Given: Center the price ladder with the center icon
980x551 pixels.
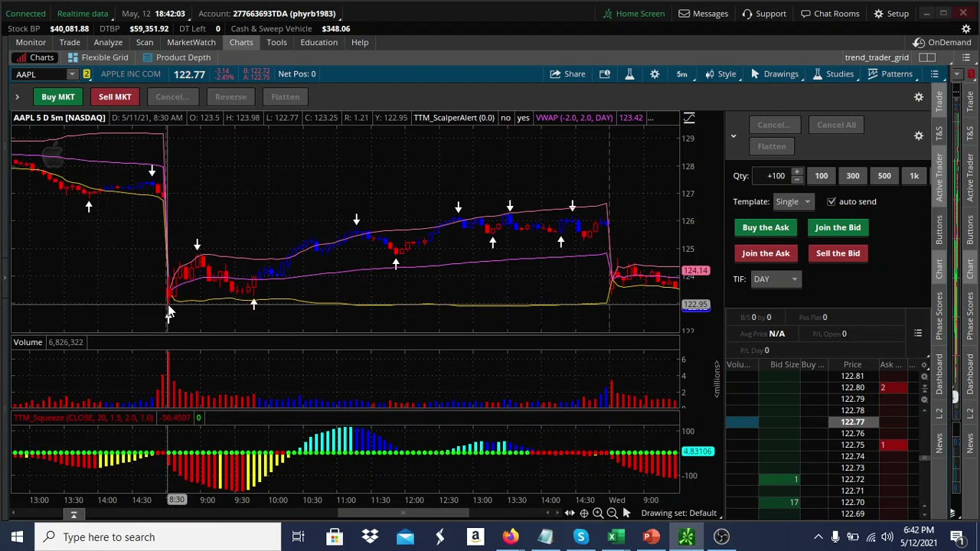Looking at the screenshot, I should 924,388.
